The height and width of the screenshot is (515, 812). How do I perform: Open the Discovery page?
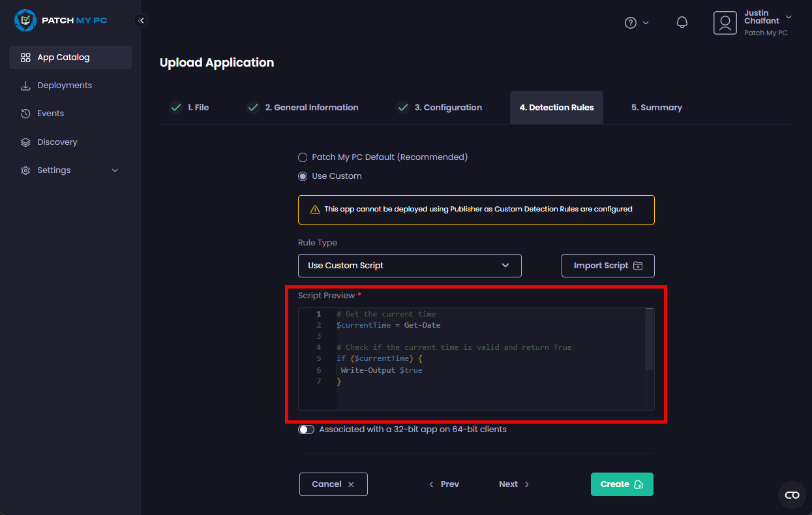pyautogui.click(x=57, y=142)
